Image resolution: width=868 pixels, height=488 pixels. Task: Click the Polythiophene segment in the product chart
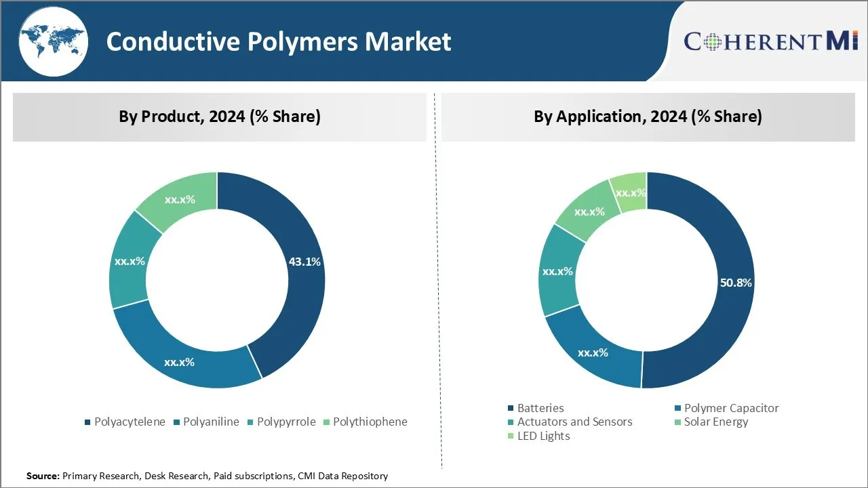[180, 199]
